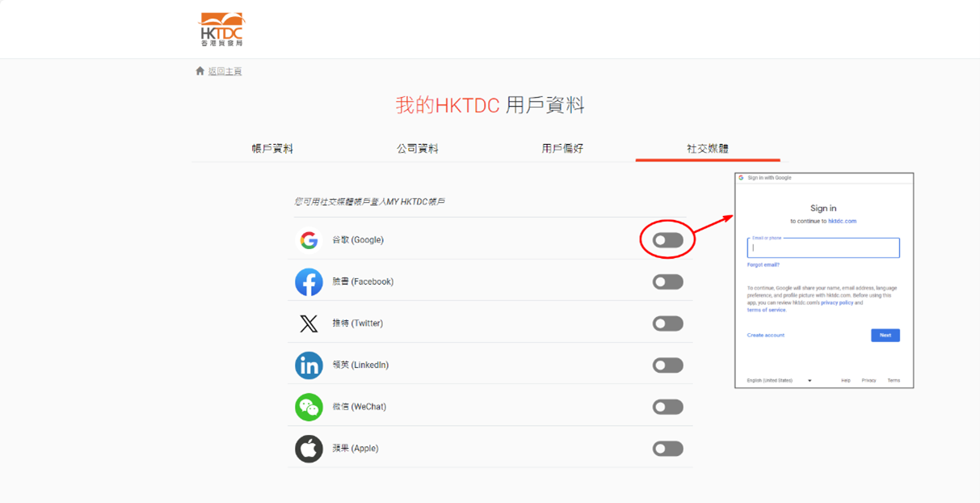Open the 公司資料 tab
Image resolution: width=980 pixels, height=503 pixels.
[x=418, y=149]
